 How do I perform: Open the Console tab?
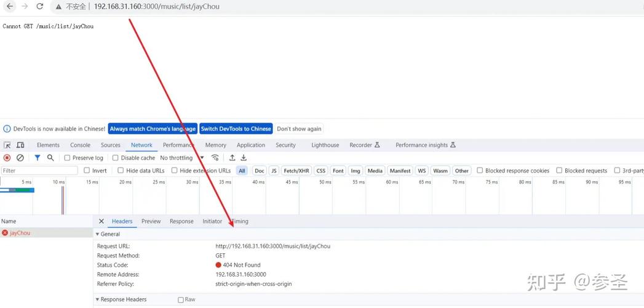(x=80, y=145)
